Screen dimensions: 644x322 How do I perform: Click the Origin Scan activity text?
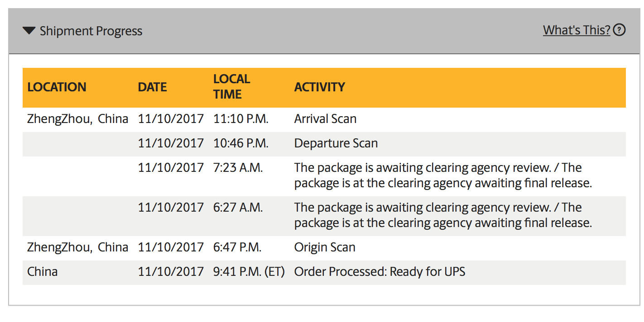(x=325, y=248)
